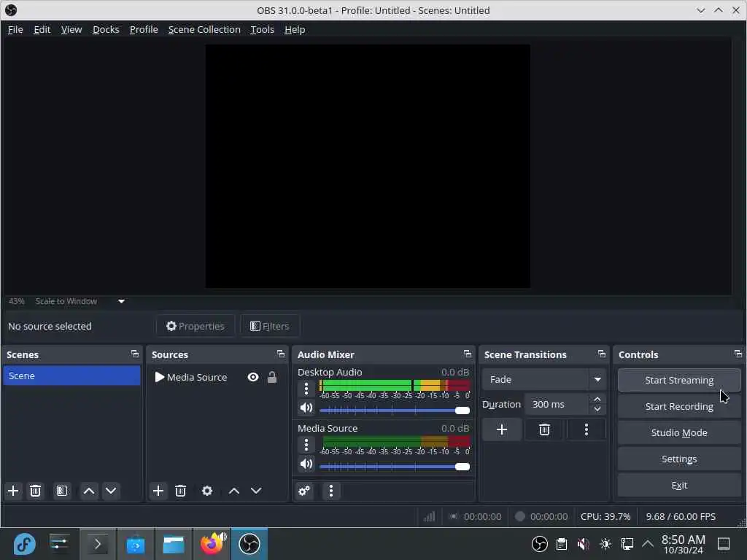The image size is (747, 560).
Task: Open the Help menu
Action: coord(295,29)
